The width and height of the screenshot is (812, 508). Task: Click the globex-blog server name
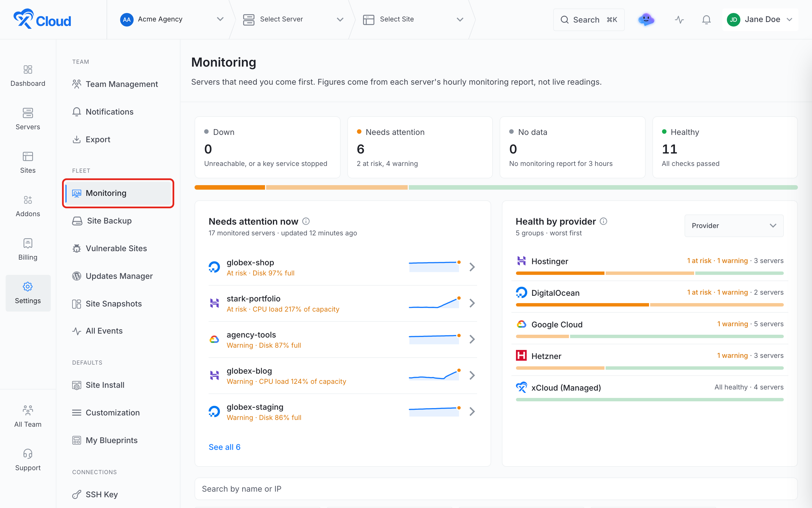[x=249, y=371]
